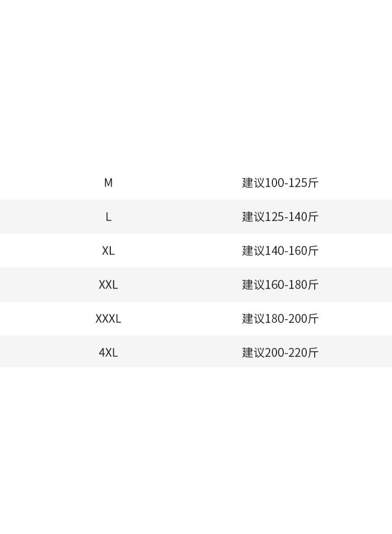The image size is (392, 534).
Task: Click the XXXL size label
Action: pos(108,319)
